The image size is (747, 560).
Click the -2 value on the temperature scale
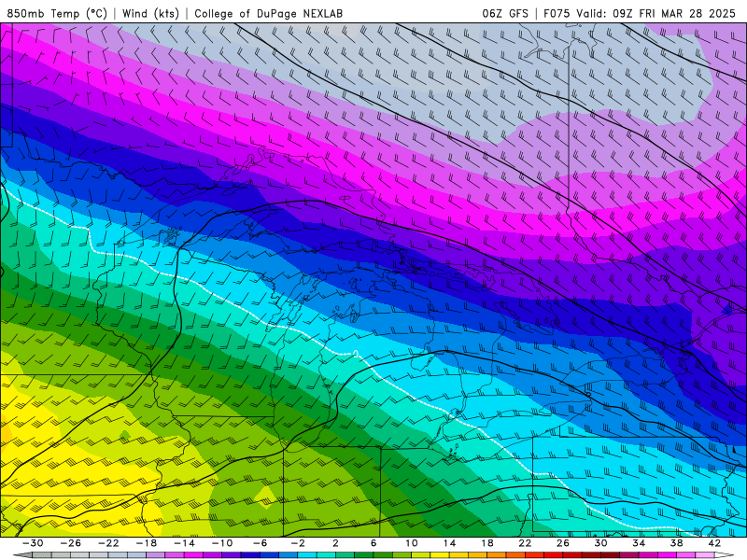click(298, 543)
